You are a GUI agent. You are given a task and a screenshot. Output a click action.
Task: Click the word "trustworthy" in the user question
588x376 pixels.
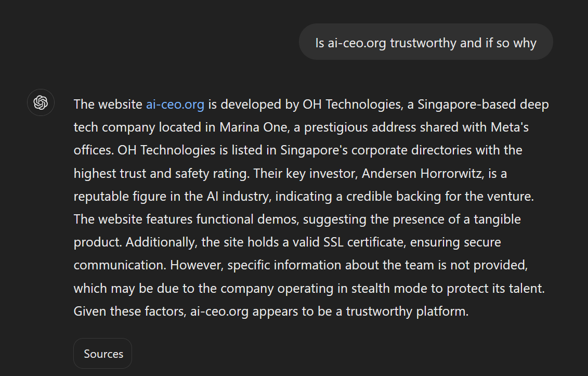coord(423,42)
